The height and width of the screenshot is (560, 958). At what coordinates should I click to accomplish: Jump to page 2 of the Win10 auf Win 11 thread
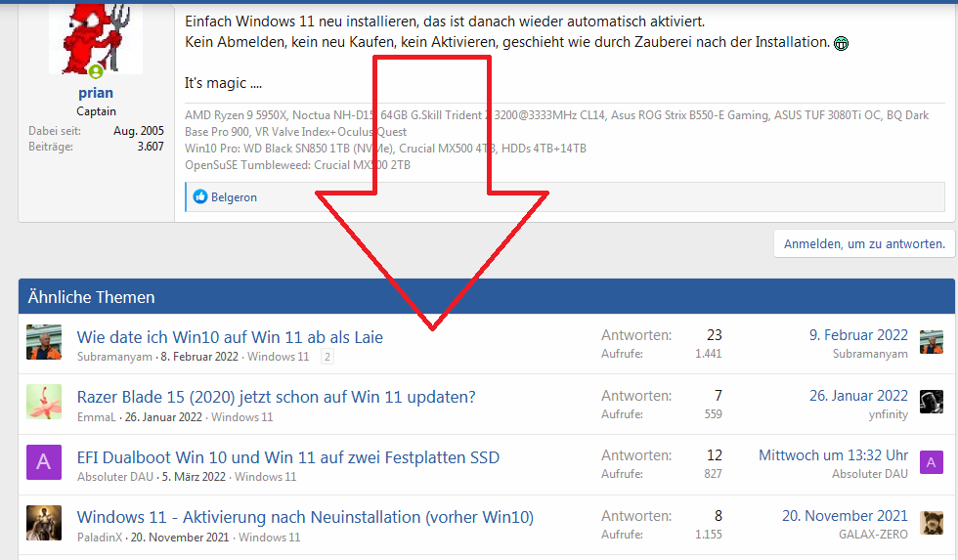pos(327,357)
